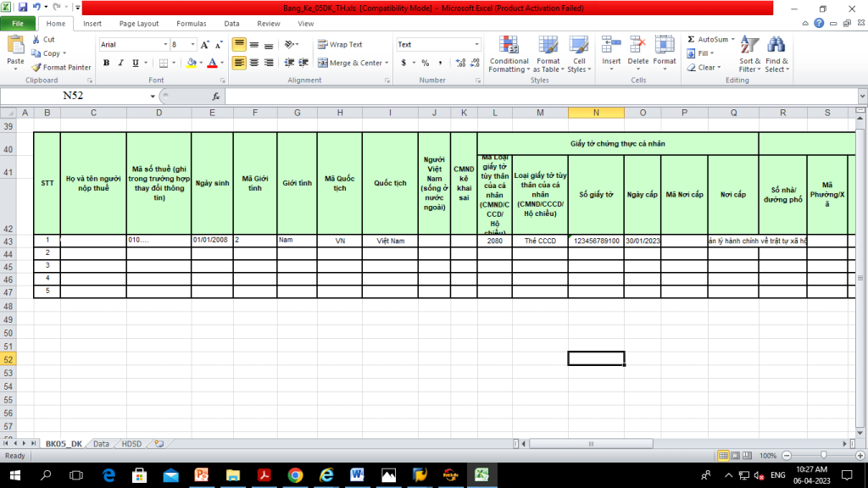Click the AutoSum sigma icon
This screenshot has height=488, width=868.
click(691, 40)
